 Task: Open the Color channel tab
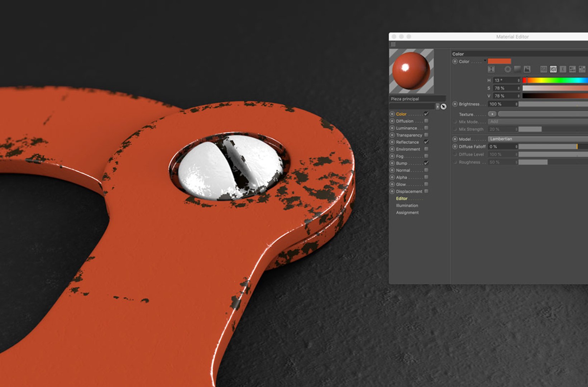(401, 114)
